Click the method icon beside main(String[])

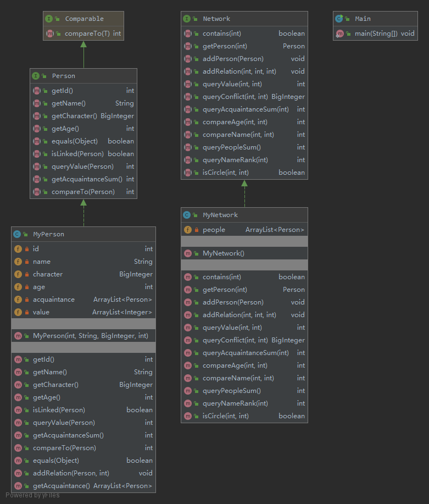(339, 34)
